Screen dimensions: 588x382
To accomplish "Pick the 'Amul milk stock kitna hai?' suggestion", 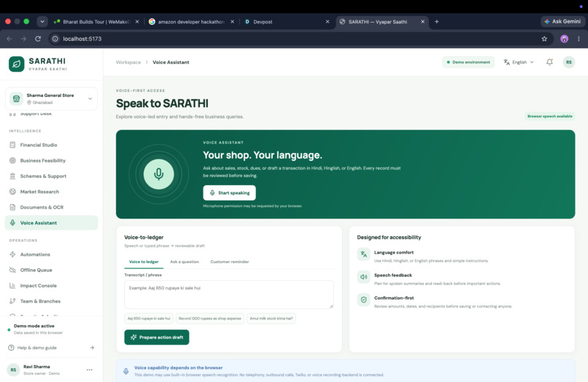I will [271, 319].
